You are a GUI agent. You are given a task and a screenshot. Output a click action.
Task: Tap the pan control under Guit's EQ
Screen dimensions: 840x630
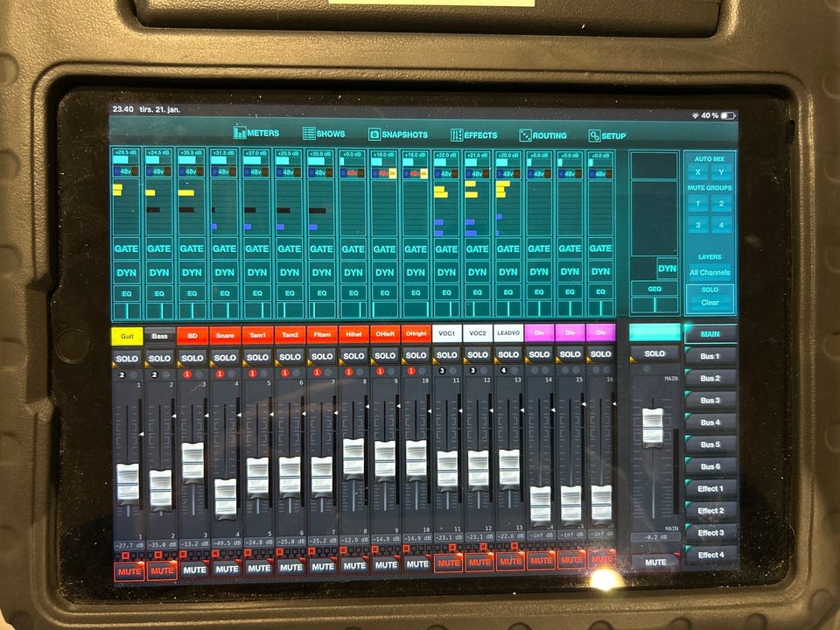click(x=127, y=311)
